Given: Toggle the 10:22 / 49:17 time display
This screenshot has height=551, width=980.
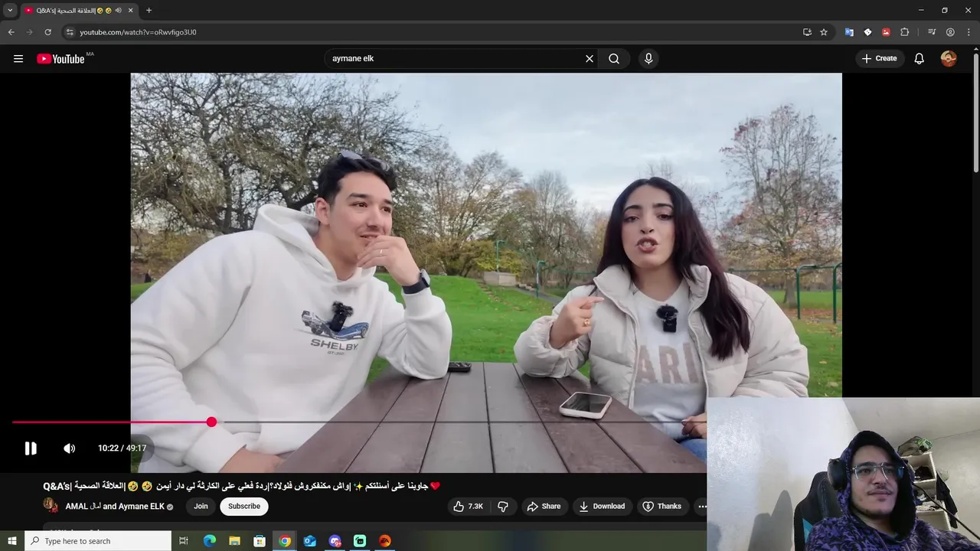Looking at the screenshot, I should (x=122, y=448).
